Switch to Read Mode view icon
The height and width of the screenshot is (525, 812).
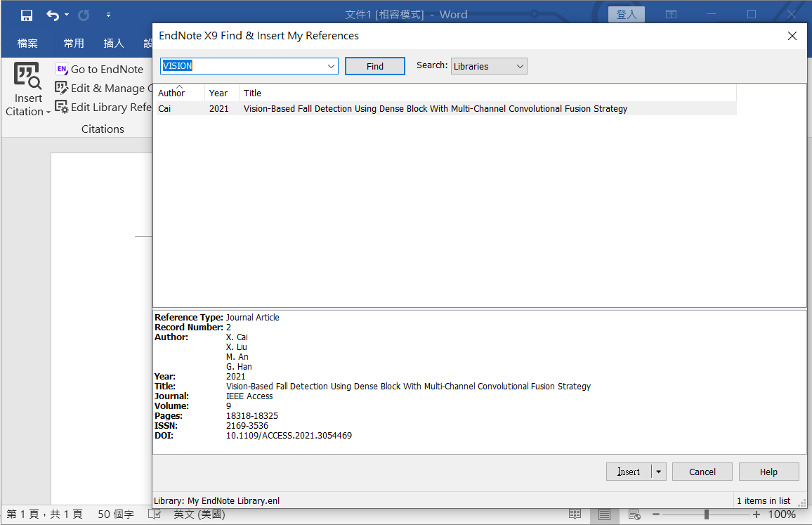pyautogui.click(x=575, y=514)
